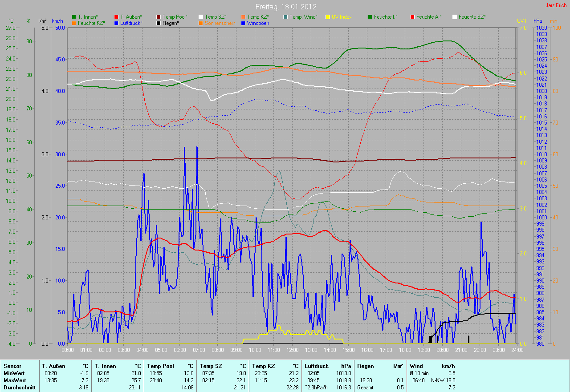Click the chart title Freitag, 13.01.2012

pos(286,7)
